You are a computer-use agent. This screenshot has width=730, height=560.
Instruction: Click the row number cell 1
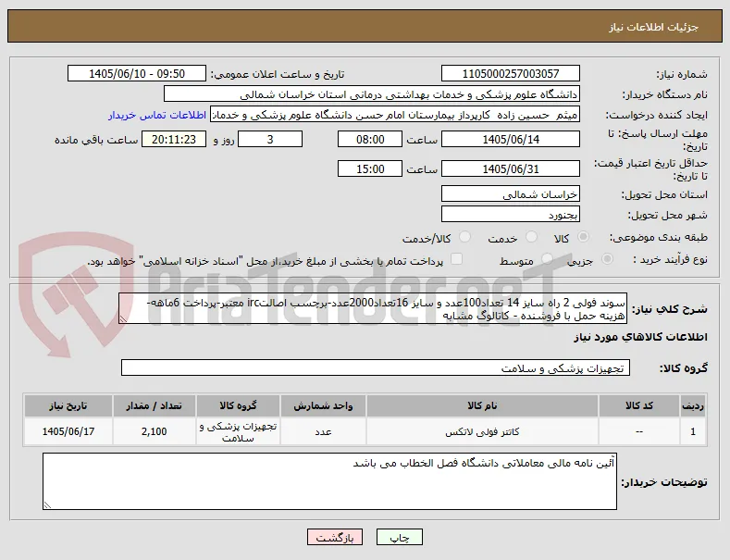693,431
